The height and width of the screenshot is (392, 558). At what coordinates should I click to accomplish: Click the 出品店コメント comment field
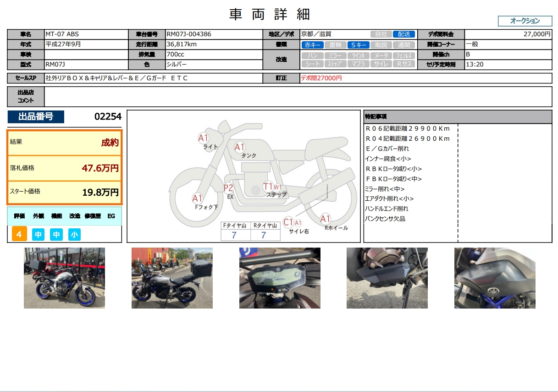click(x=298, y=96)
